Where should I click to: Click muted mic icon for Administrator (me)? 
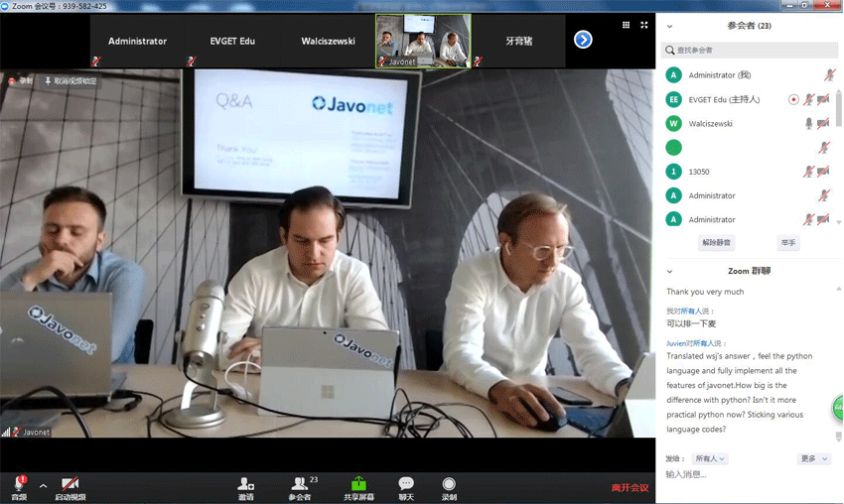coord(829,74)
